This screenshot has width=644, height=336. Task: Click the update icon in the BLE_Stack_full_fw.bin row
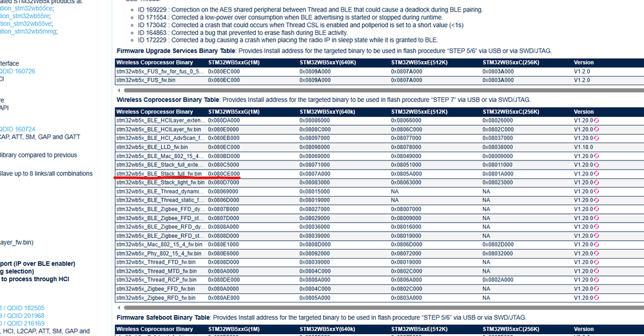(x=596, y=173)
